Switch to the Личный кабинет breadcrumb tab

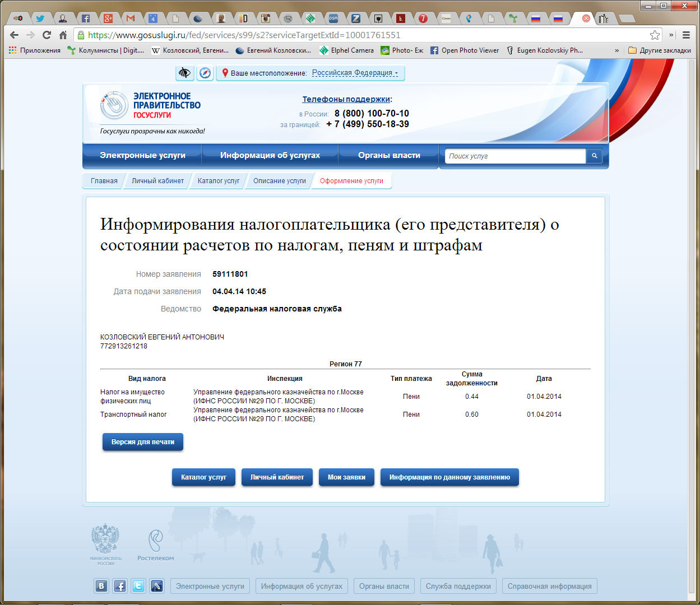coord(157,181)
